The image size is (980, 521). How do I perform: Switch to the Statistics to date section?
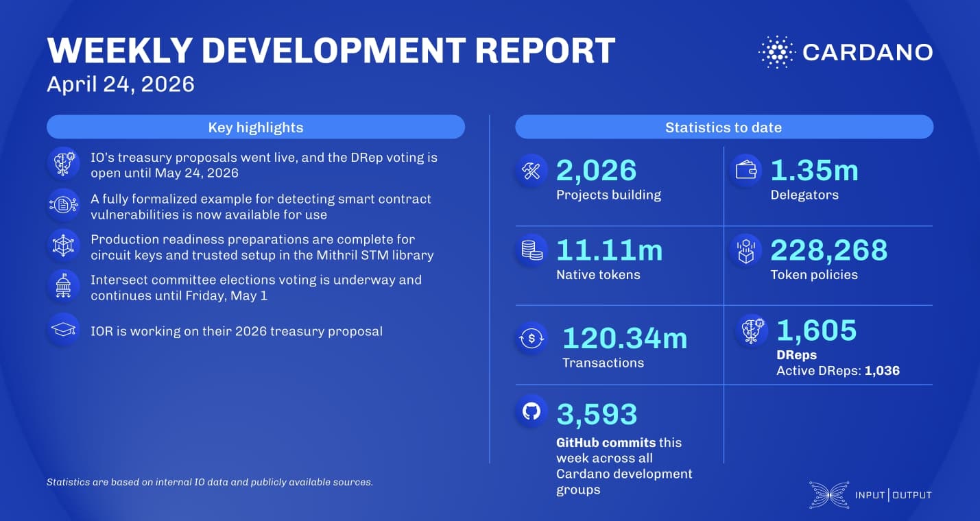pos(724,127)
